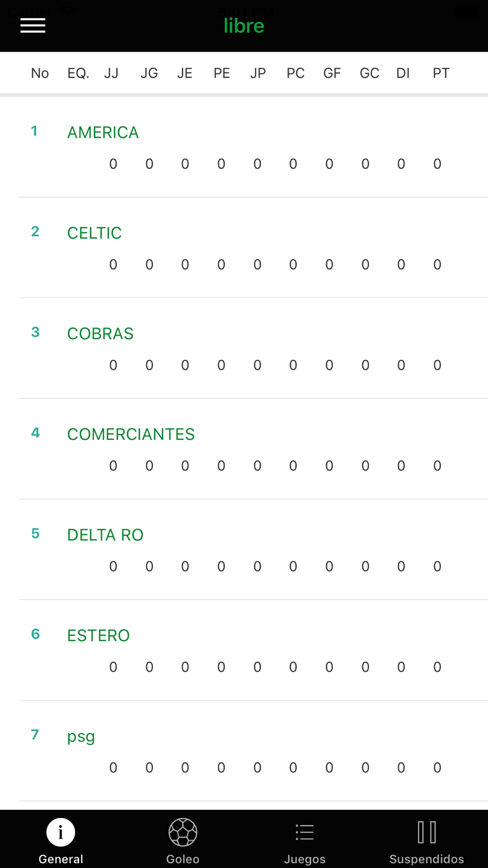Open the COBRAS team entry
The height and width of the screenshot is (868, 488).
coord(100,334)
